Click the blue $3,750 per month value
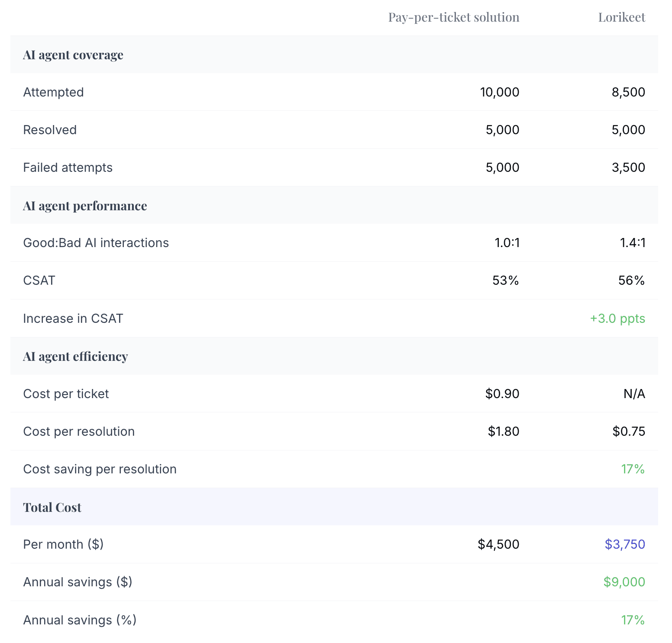 625,544
